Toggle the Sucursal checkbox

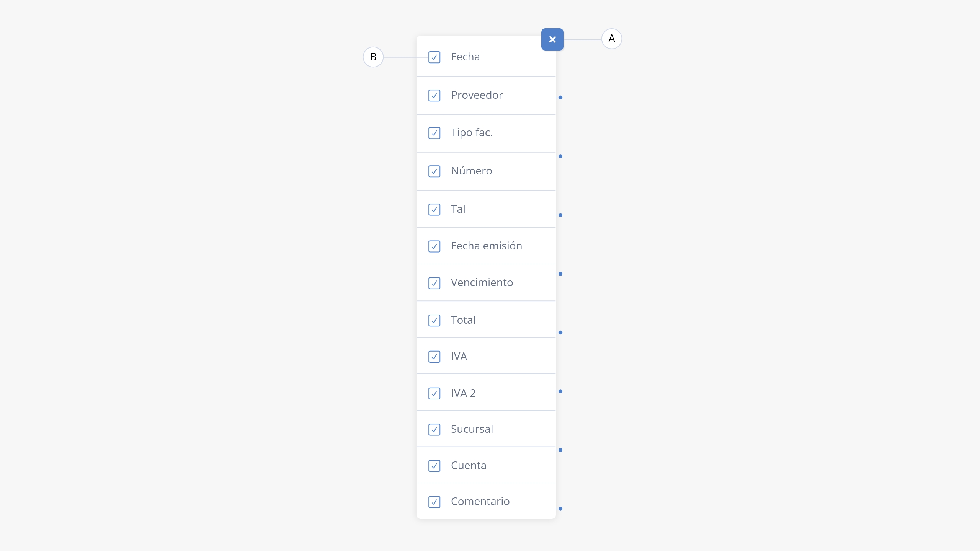[x=434, y=429]
